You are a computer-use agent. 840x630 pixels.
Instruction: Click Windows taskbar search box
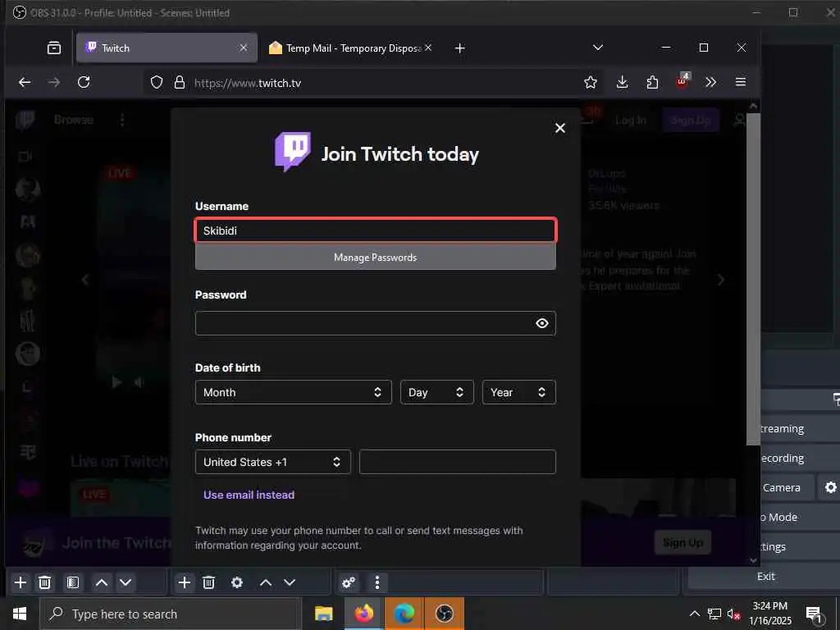[x=171, y=614]
